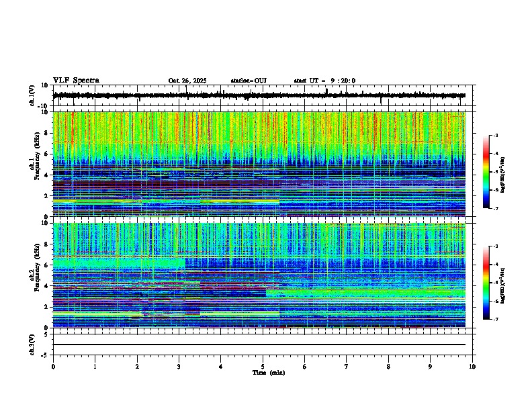Click the "5" tick on ch.3(V) axis

[x=47, y=334]
